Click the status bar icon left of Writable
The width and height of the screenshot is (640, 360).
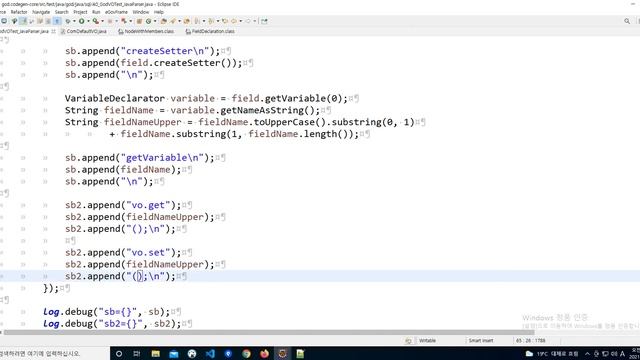[408, 340]
